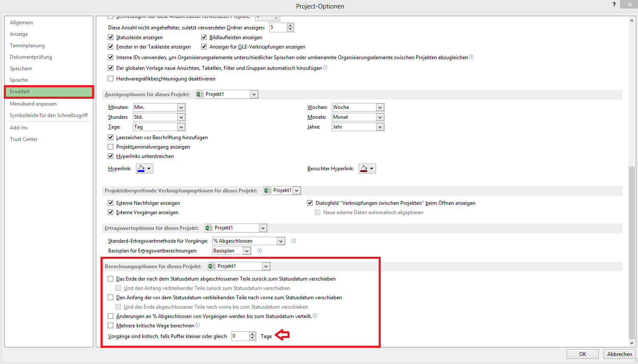Open Hyperlink color picker

point(144,169)
